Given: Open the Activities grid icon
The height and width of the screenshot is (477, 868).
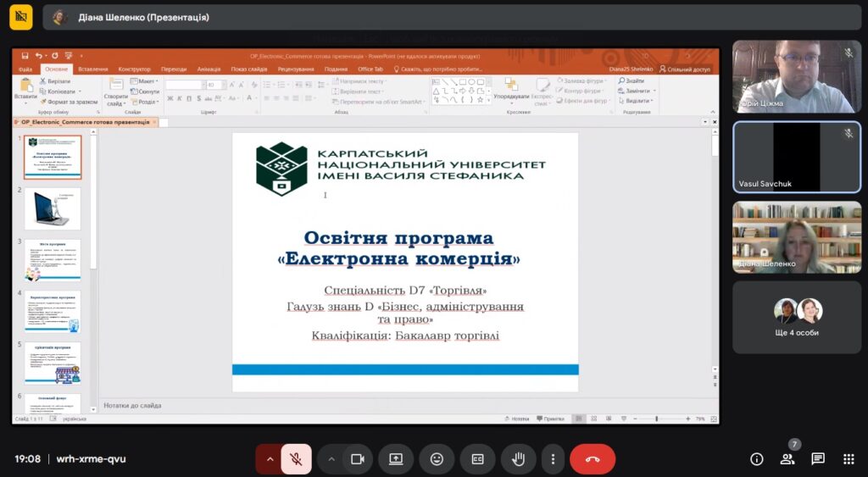Looking at the screenshot, I should coord(849,459).
